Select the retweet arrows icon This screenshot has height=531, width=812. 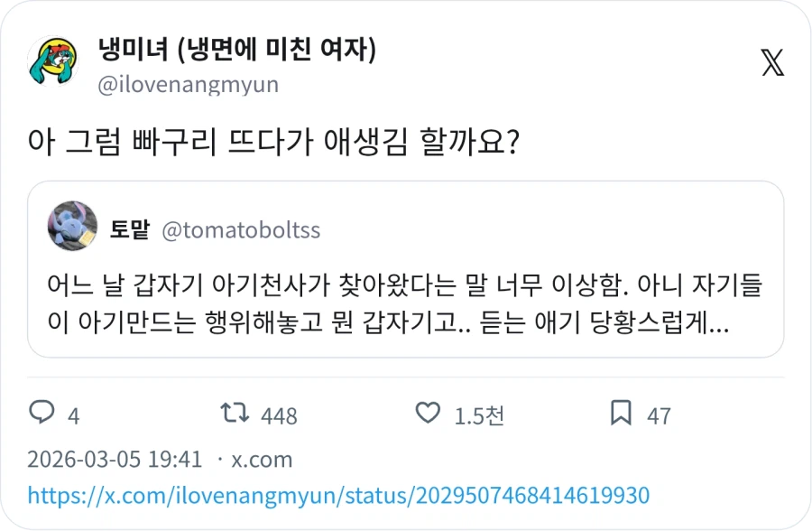coord(233,413)
